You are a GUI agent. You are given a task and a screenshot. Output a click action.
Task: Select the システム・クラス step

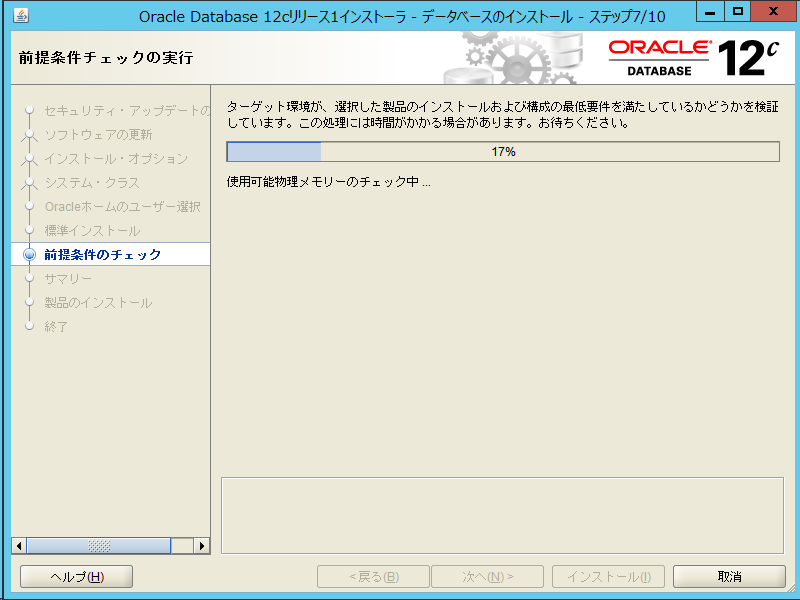click(x=92, y=183)
